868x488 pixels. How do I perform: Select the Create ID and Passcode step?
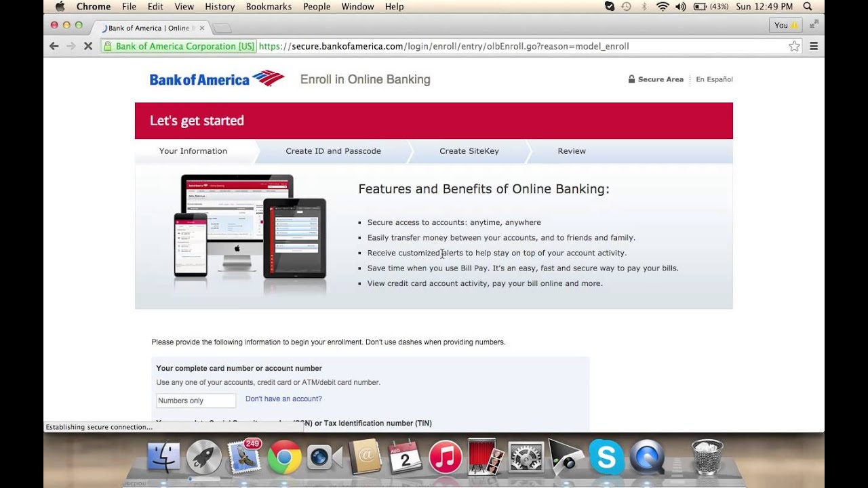click(333, 151)
